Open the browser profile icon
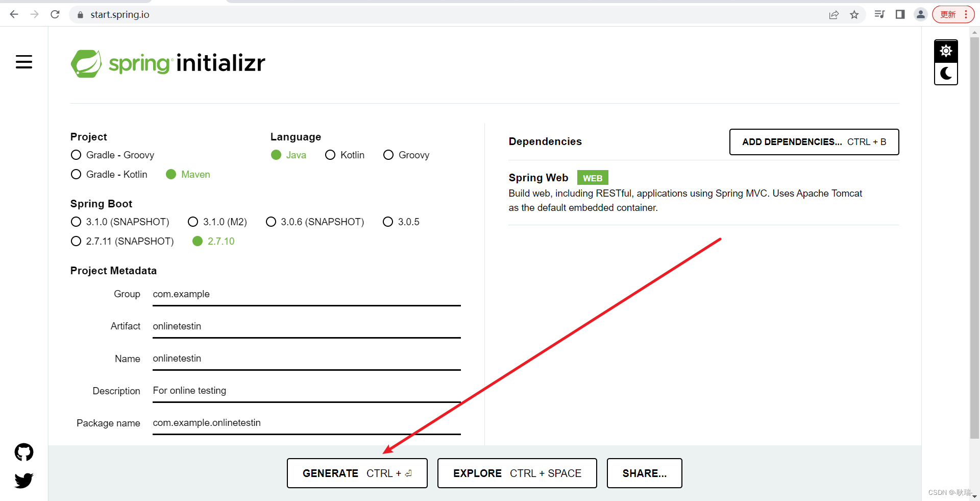This screenshot has width=980, height=501. point(921,14)
